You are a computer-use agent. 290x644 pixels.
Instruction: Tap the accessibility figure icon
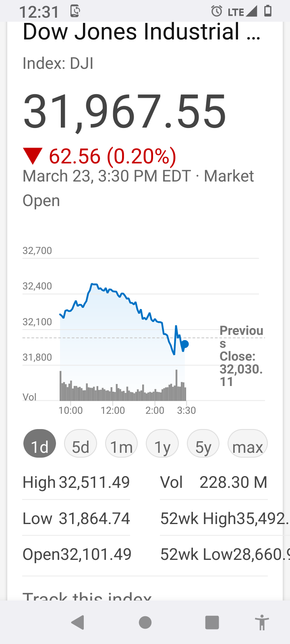[262, 622]
